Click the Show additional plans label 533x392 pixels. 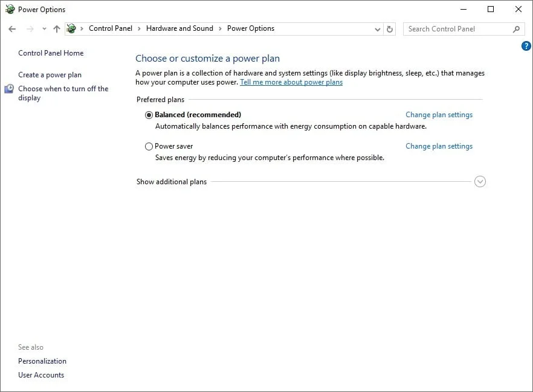tap(172, 182)
